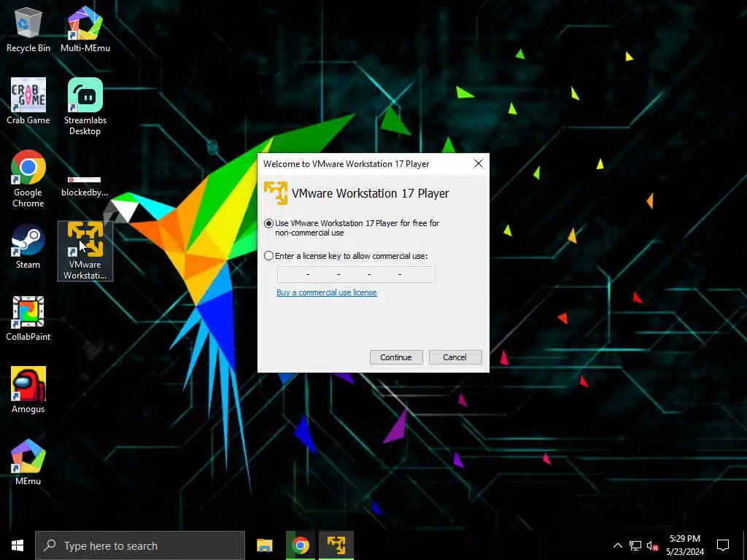Select the Streamlabs Desktop shortcut
The width and height of the screenshot is (747, 560).
tap(85, 106)
